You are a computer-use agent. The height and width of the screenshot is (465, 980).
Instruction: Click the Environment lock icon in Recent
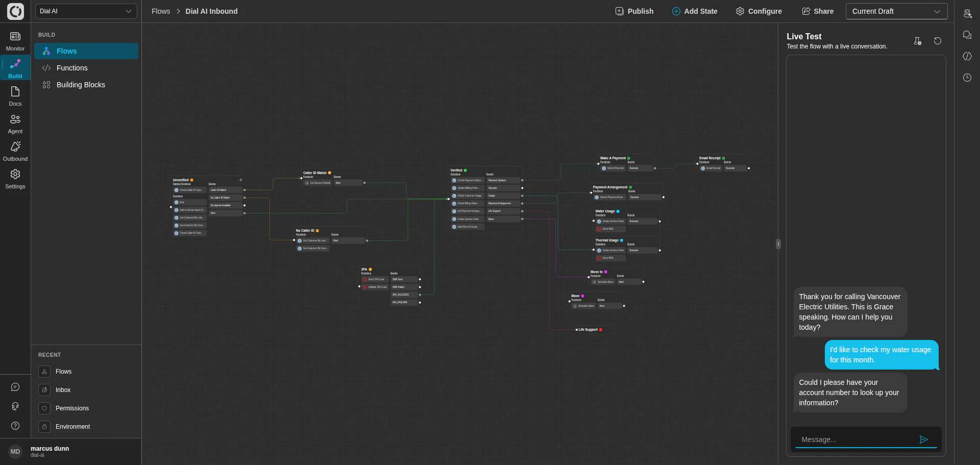tap(44, 427)
